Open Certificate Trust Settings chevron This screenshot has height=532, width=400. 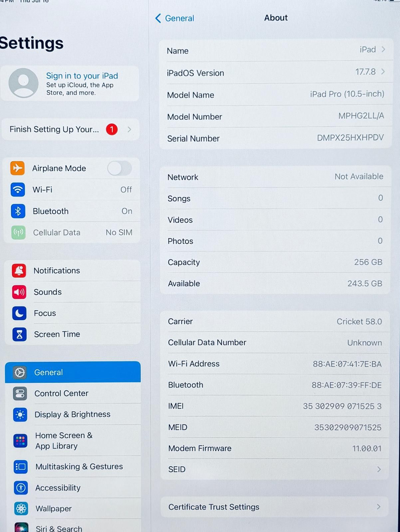click(378, 507)
